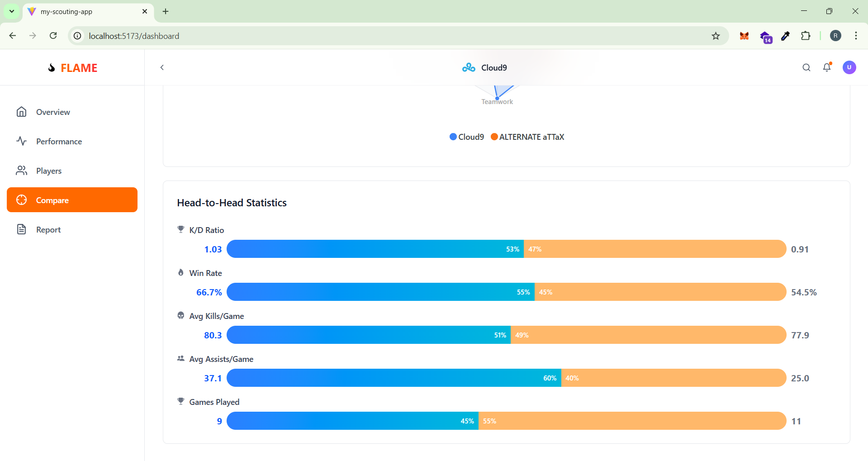Click the K/D Ratio trophy icon
868x461 pixels.
pos(181,229)
